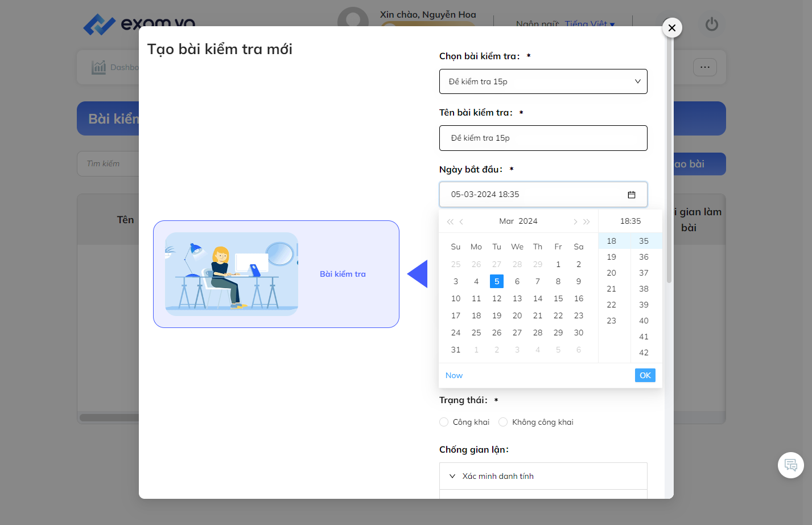Click the Tên bài kiểm tra input field
The image size is (812, 525).
pyautogui.click(x=543, y=138)
